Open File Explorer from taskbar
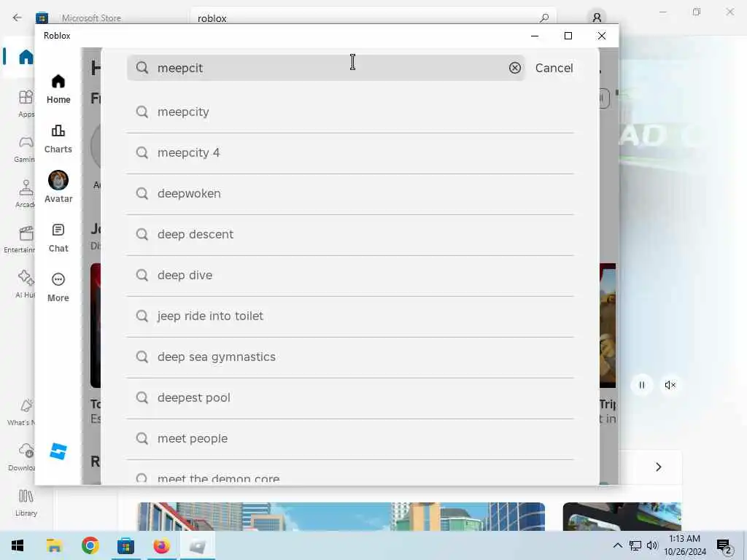 click(54, 545)
